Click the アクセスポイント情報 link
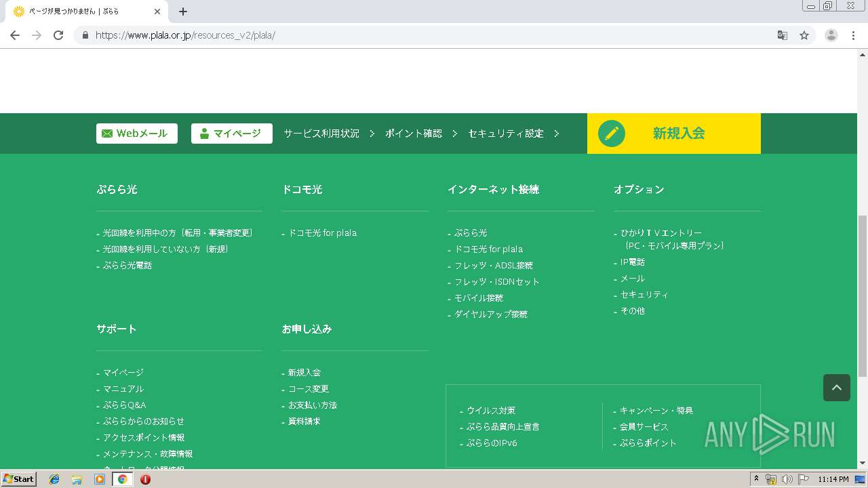This screenshot has height=488, width=868. [x=144, y=437]
